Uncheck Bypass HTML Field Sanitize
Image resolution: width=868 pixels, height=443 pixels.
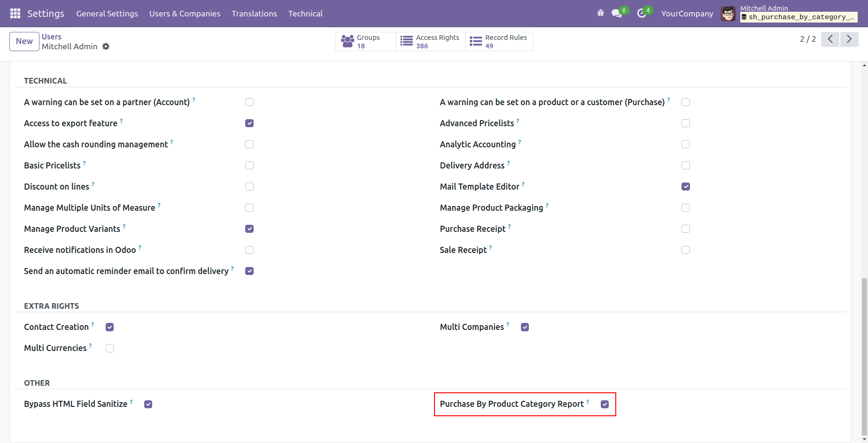click(148, 404)
